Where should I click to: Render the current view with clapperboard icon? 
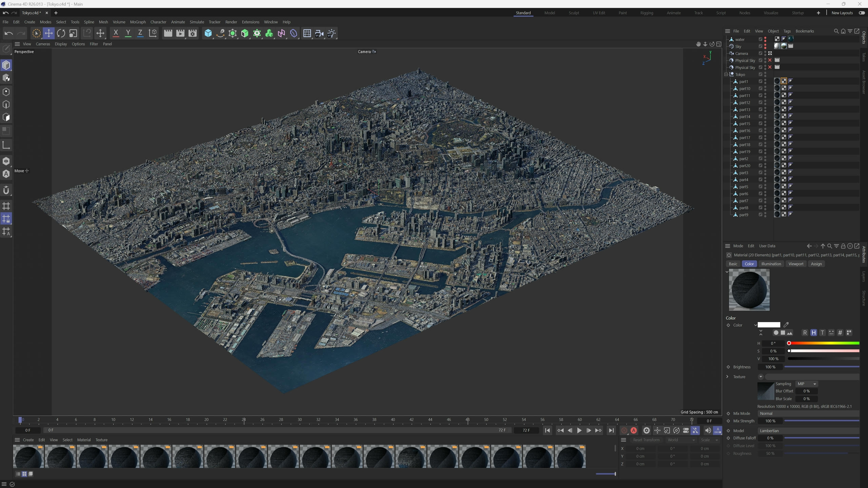point(168,33)
